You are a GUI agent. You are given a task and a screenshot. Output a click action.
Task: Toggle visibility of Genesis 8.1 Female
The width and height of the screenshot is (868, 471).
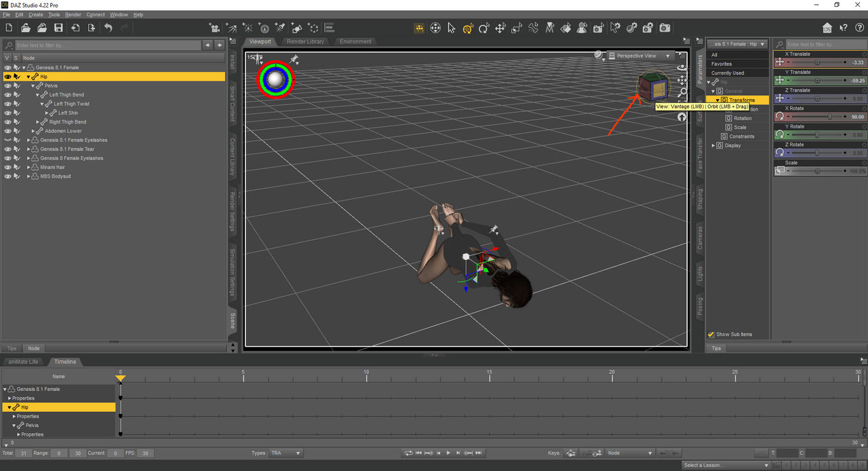[7, 68]
